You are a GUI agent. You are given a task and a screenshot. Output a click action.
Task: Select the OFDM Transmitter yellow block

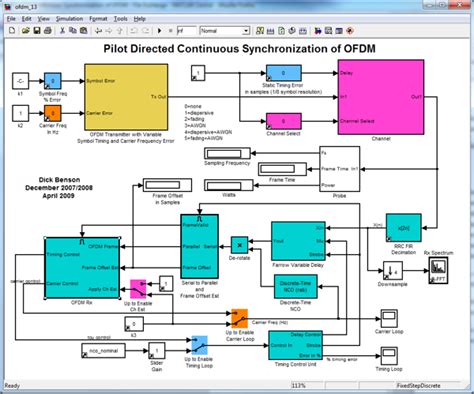[126, 97]
